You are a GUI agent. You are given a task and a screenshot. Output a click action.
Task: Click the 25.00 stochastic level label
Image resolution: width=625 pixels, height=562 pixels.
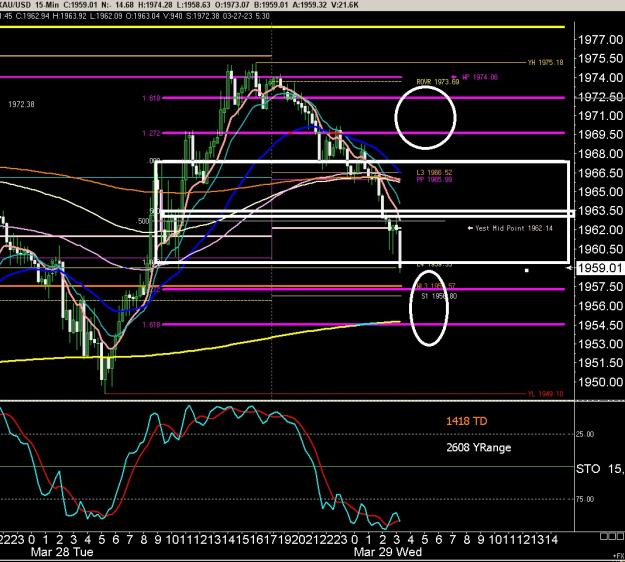point(585,434)
